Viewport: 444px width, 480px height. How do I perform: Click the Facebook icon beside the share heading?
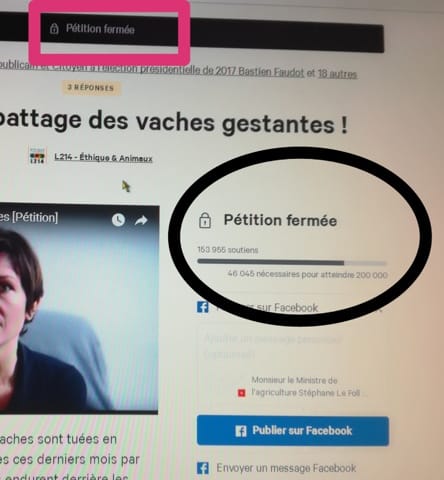(203, 307)
